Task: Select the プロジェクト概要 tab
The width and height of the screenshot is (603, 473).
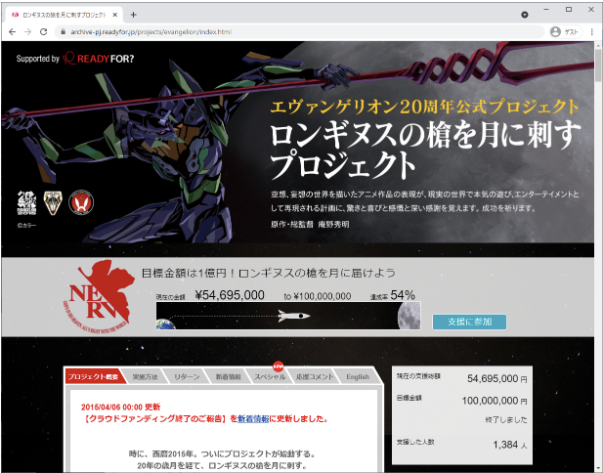Action: click(93, 376)
